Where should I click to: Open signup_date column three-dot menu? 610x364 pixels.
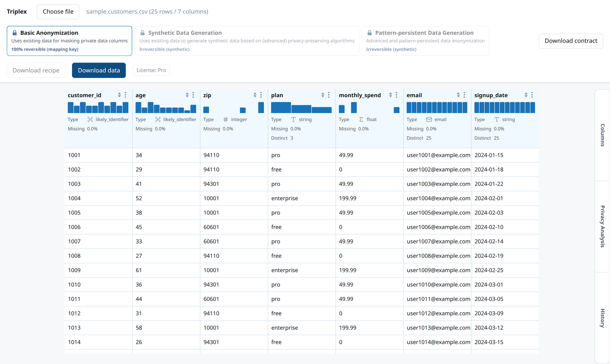point(532,95)
